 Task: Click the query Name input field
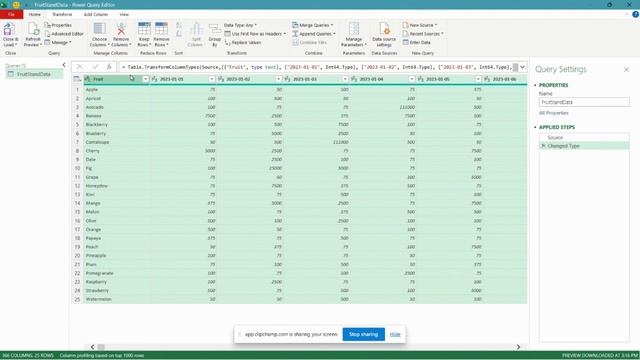(x=584, y=102)
